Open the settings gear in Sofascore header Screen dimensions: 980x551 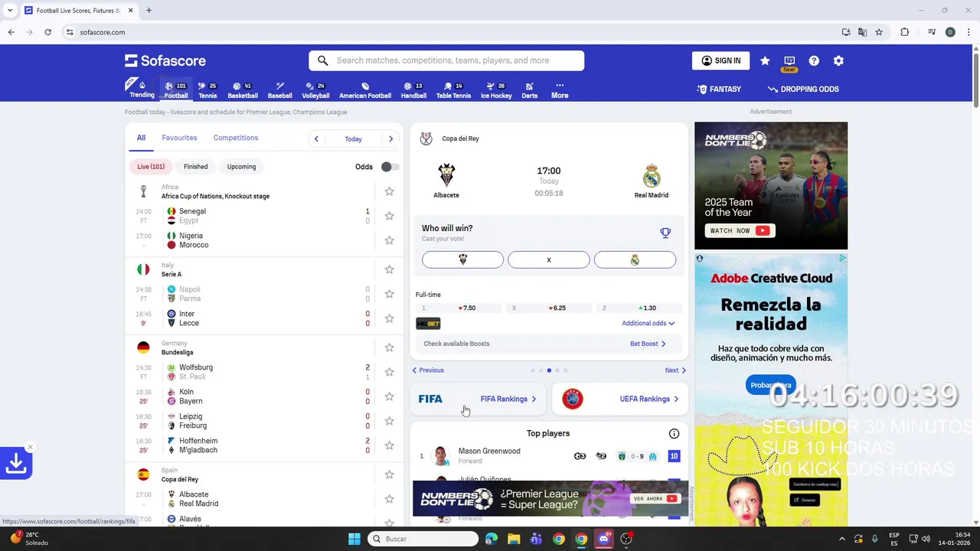838,60
